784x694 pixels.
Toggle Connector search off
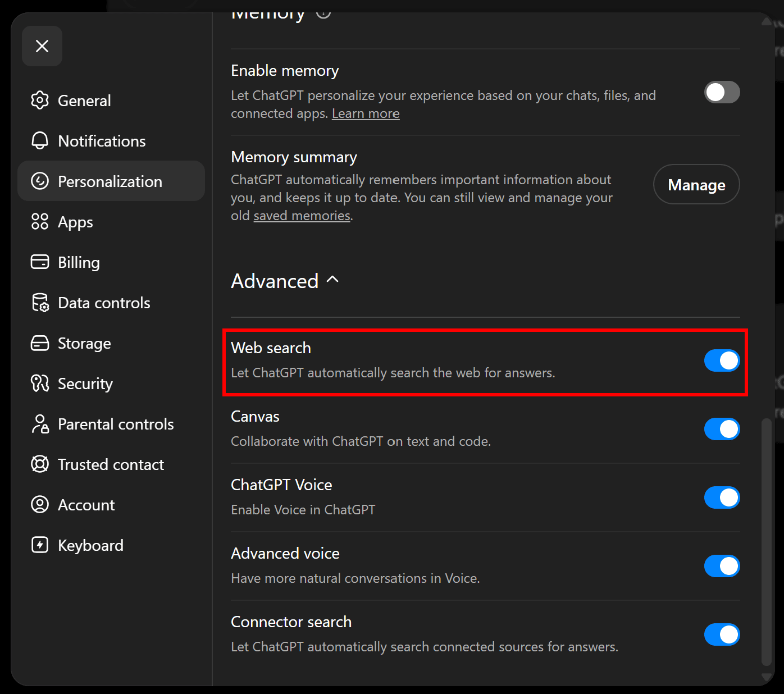(722, 634)
